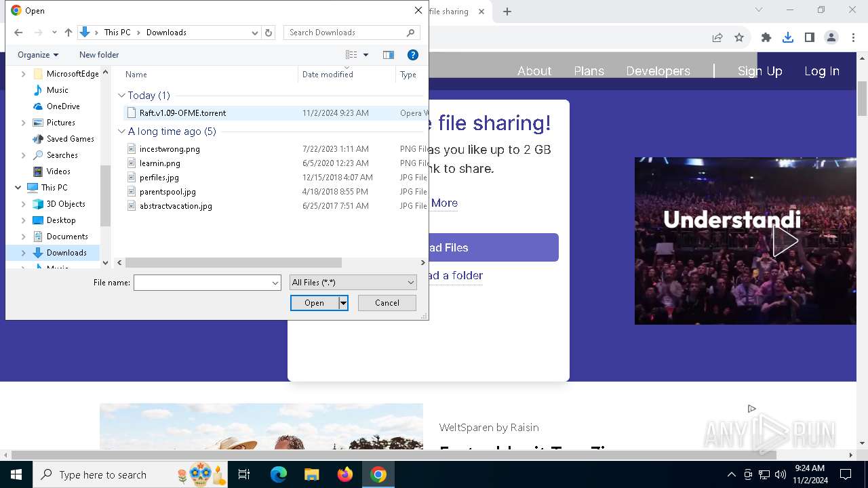Open Chrome extensions puzzle icon
The height and width of the screenshot is (488, 868).
pos(766,38)
